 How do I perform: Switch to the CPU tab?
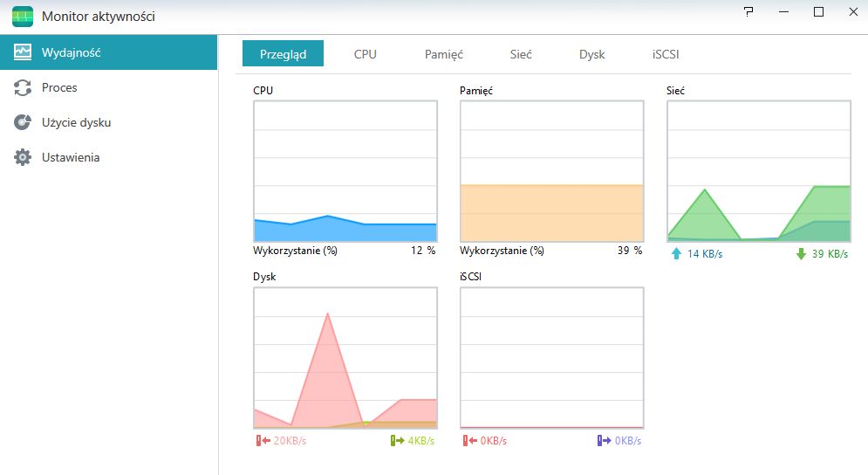365,54
